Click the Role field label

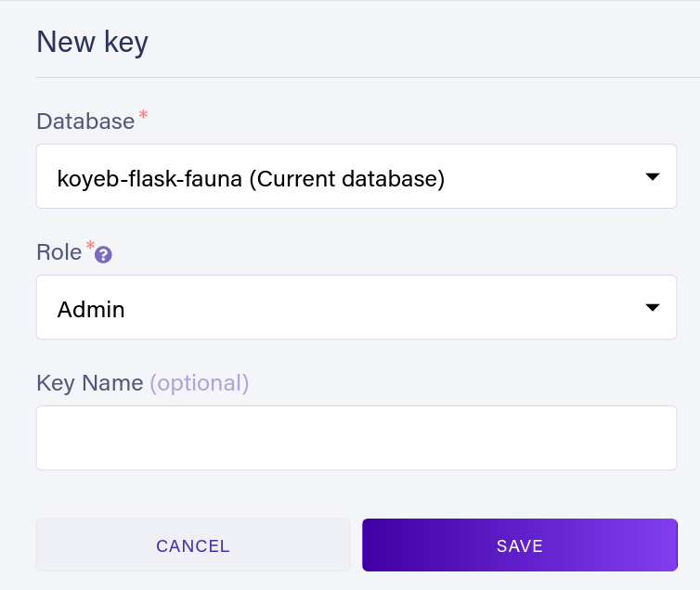coord(58,252)
